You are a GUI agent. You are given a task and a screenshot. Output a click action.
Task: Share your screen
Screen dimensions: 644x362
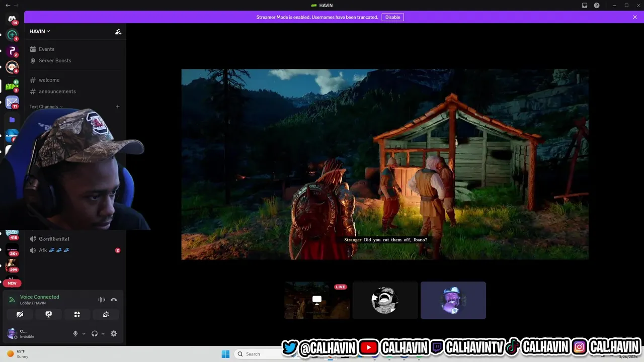(48, 314)
